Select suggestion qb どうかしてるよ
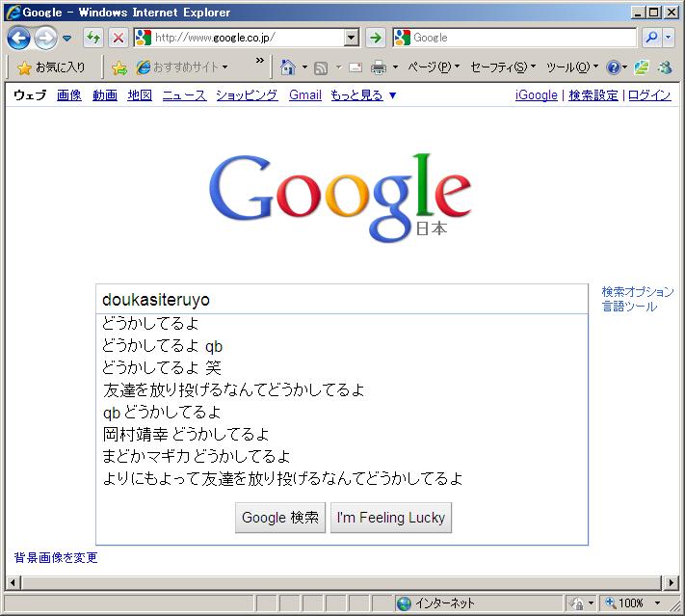The image size is (685, 616). (342, 413)
